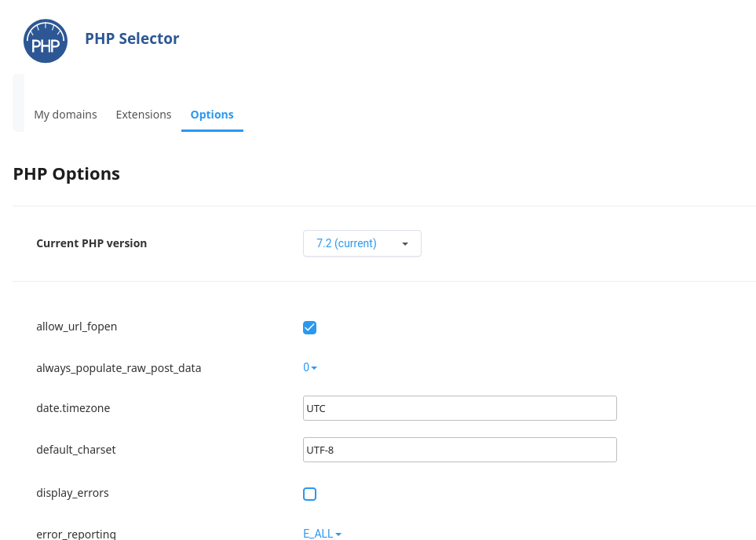Switch to the My domains tab
Image resolution: width=756 pixels, height=540 pixels.
[x=65, y=115]
